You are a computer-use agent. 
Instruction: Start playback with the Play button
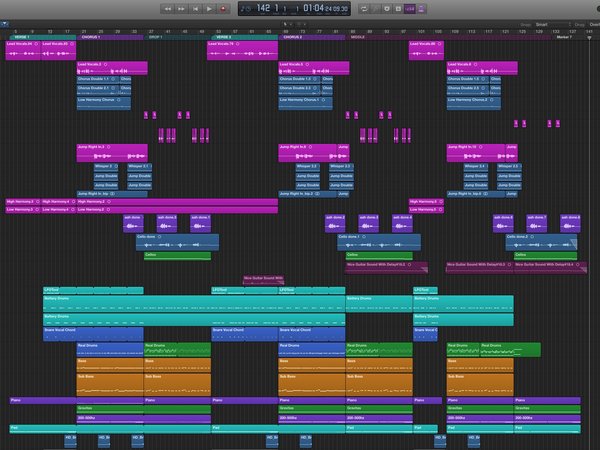[x=209, y=9]
